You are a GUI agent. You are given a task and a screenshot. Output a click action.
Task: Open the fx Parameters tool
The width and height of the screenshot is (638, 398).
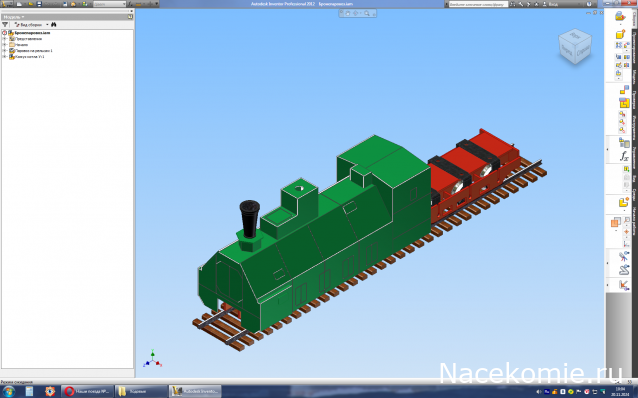click(624, 156)
